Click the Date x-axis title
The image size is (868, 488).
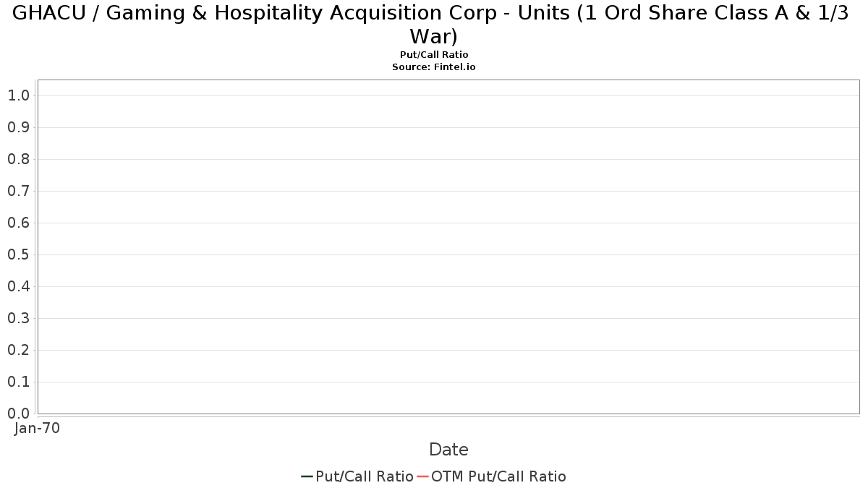tap(448, 450)
